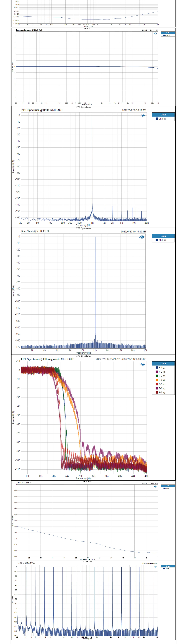Click the 'Multitone @ XLR OUT' title
The width and height of the screenshot is (187, 644).
tap(26, 563)
